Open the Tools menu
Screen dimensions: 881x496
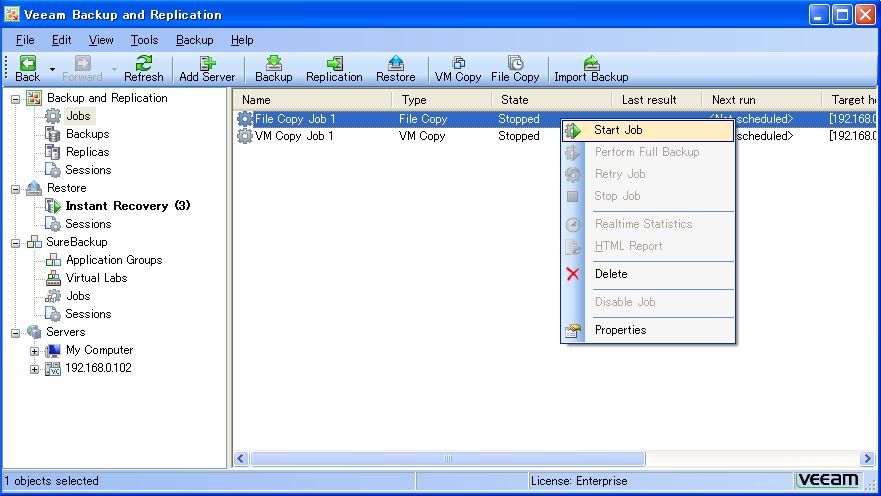pos(144,40)
